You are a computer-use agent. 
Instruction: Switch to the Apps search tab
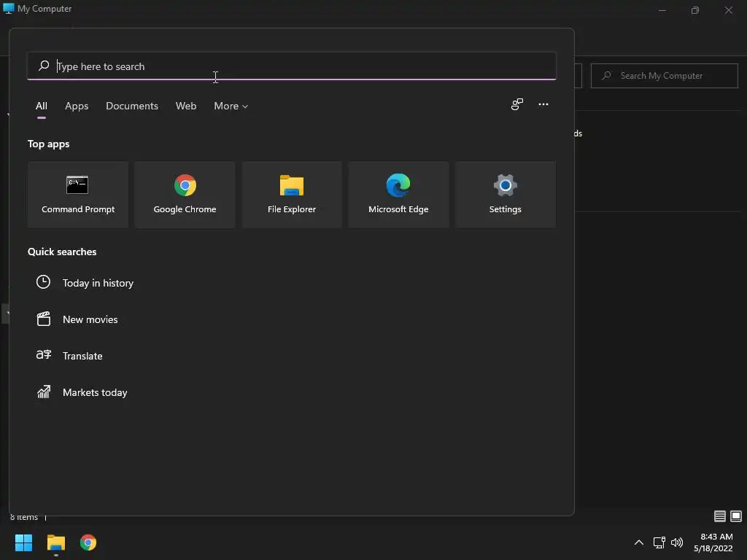77,106
